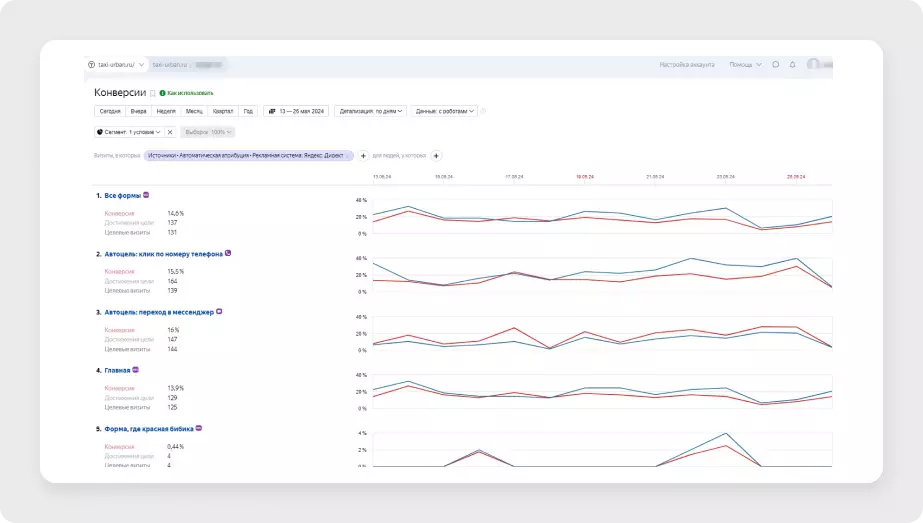Open Форма, где красная бибика goal link
This screenshot has width=923, height=523.
[149, 429]
